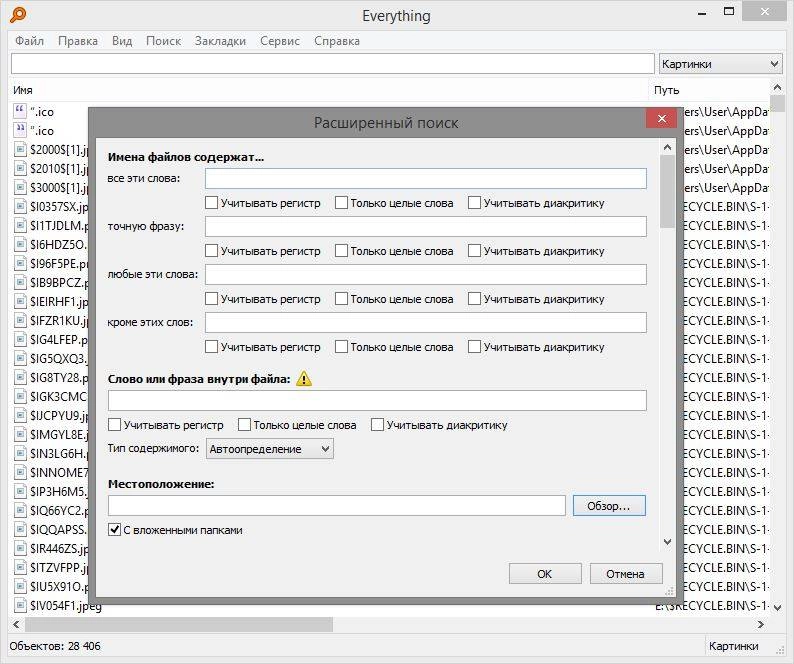This screenshot has height=664, width=794.
Task: Open the Вид menu
Action: (x=122, y=41)
